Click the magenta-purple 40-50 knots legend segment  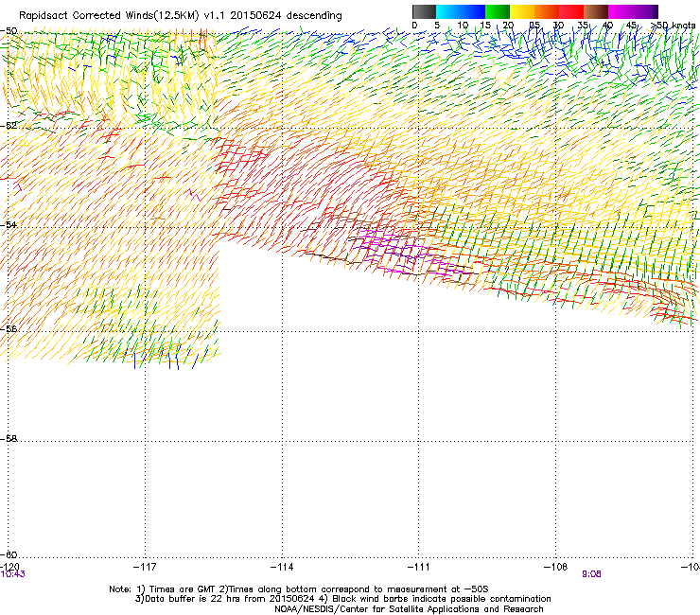pos(633,11)
